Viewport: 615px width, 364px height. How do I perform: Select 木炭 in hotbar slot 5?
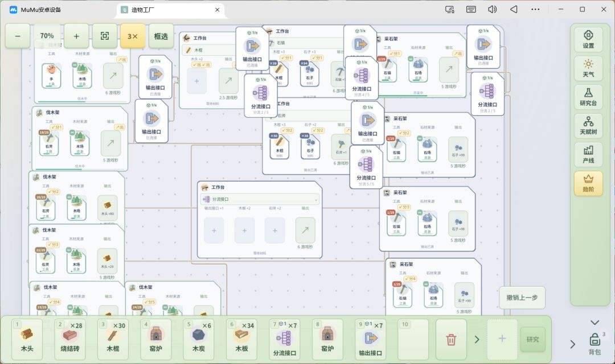tap(199, 340)
